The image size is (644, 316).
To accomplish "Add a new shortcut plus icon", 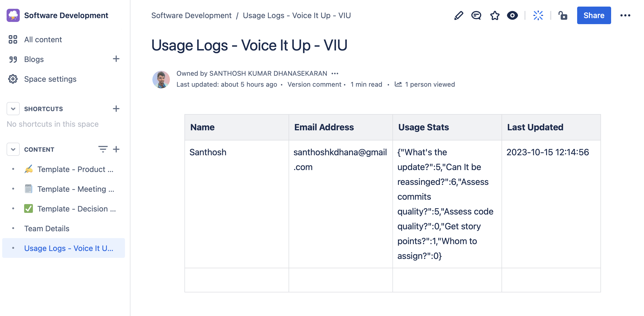I will point(116,109).
